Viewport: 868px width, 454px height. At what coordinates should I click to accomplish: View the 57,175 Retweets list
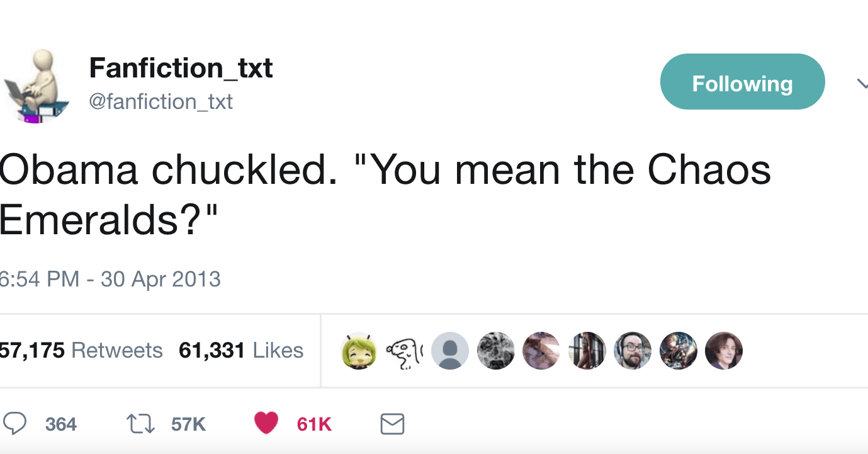81,350
